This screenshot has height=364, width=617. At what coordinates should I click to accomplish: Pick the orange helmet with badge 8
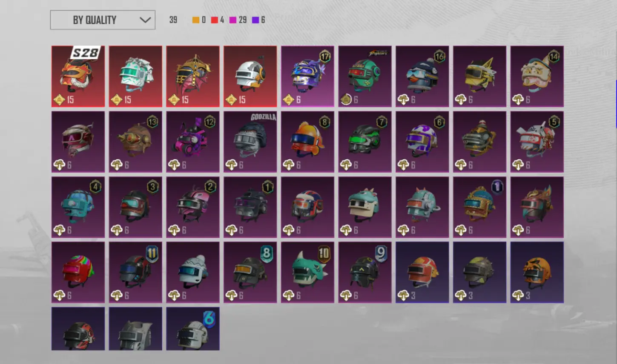pyautogui.click(x=307, y=142)
